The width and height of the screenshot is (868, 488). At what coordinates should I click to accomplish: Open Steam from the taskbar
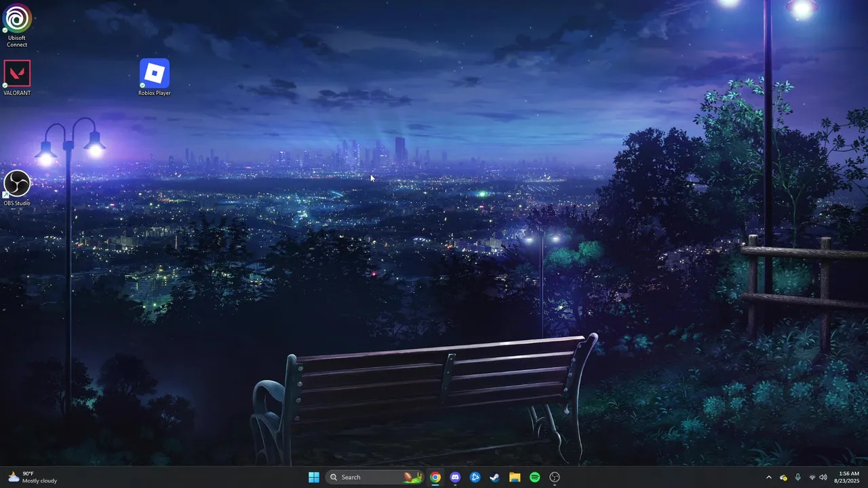pos(495,477)
